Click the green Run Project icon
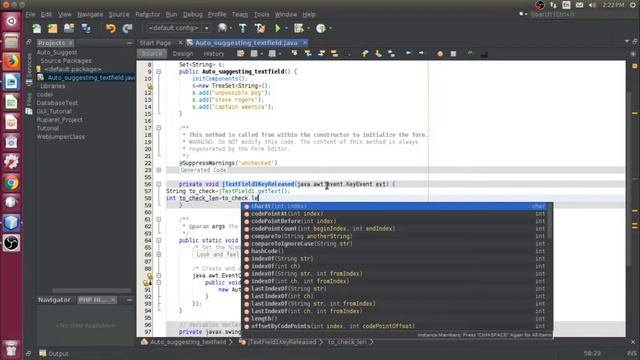 point(278,28)
